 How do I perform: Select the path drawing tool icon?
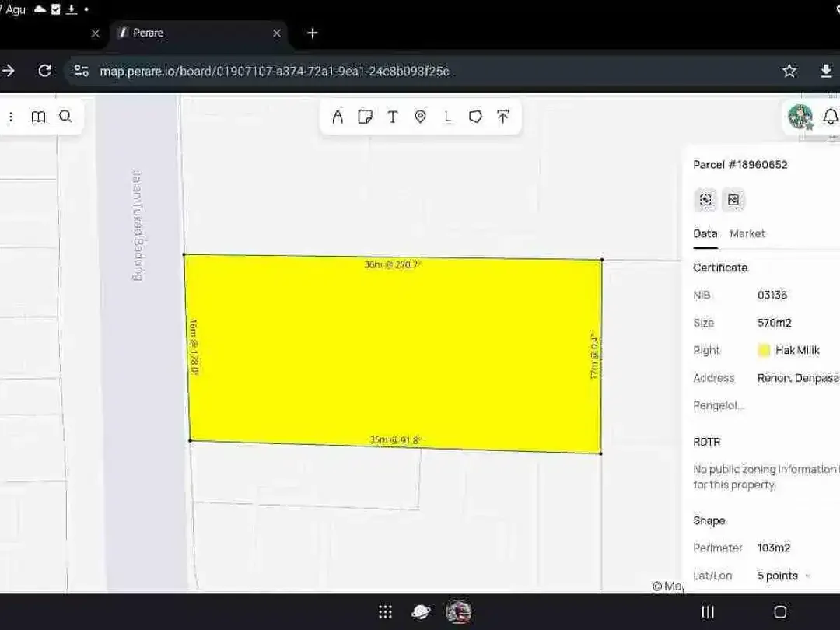click(x=338, y=117)
